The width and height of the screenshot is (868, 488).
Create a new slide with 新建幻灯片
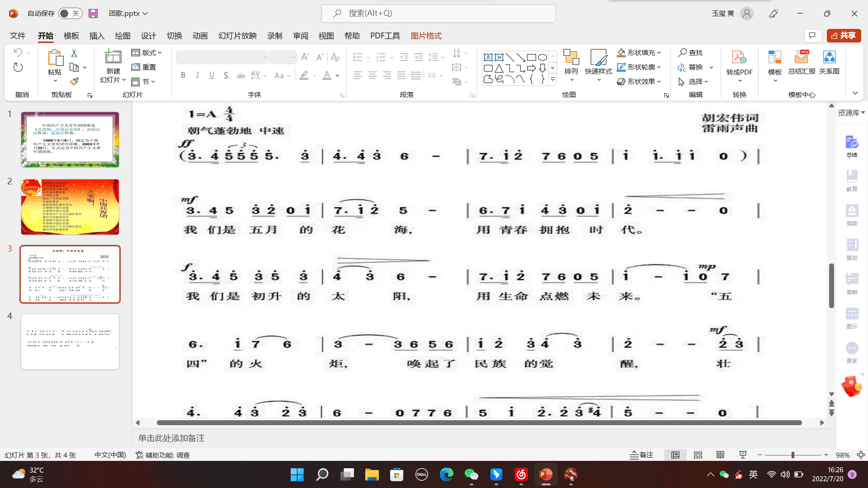[112, 66]
